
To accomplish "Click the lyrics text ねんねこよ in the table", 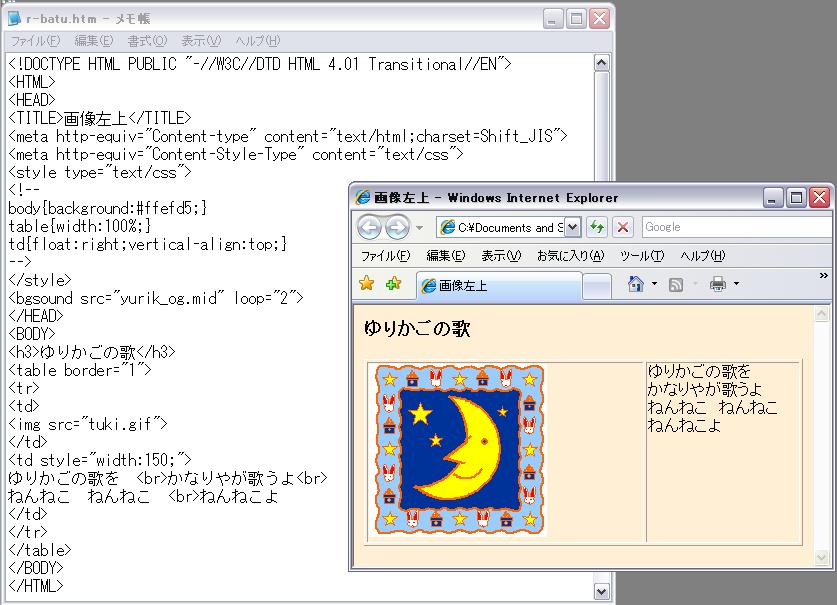I will point(684,426).
